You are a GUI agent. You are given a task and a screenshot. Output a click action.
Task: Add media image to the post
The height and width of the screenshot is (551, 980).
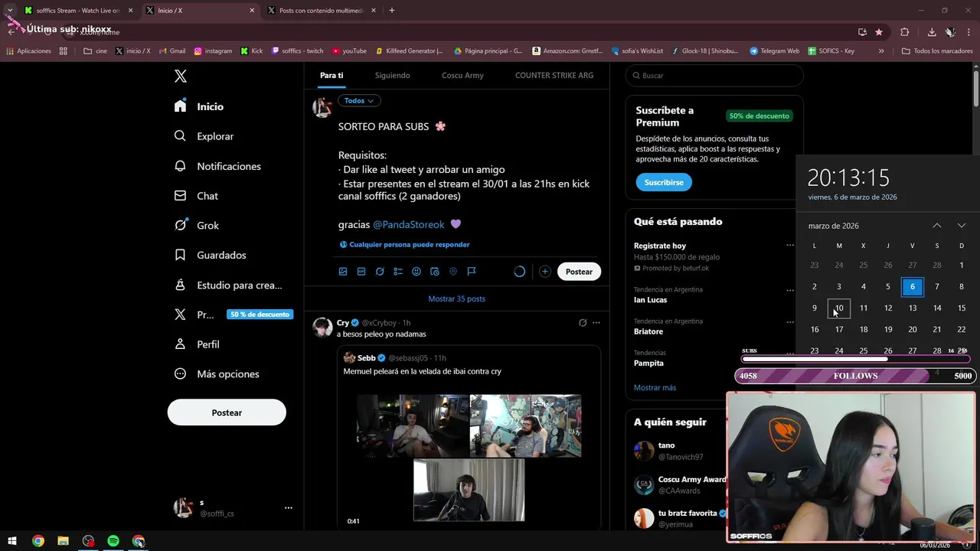[x=343, y=272]
